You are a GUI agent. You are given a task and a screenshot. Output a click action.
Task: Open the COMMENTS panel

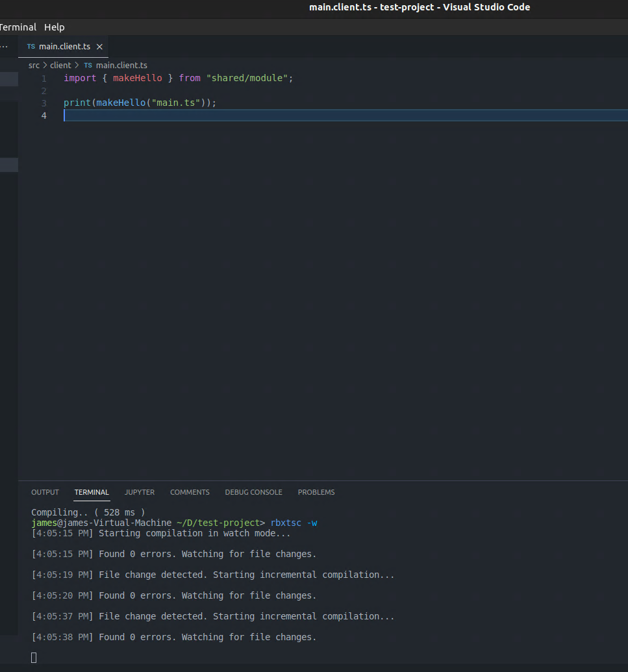[190, 492]
